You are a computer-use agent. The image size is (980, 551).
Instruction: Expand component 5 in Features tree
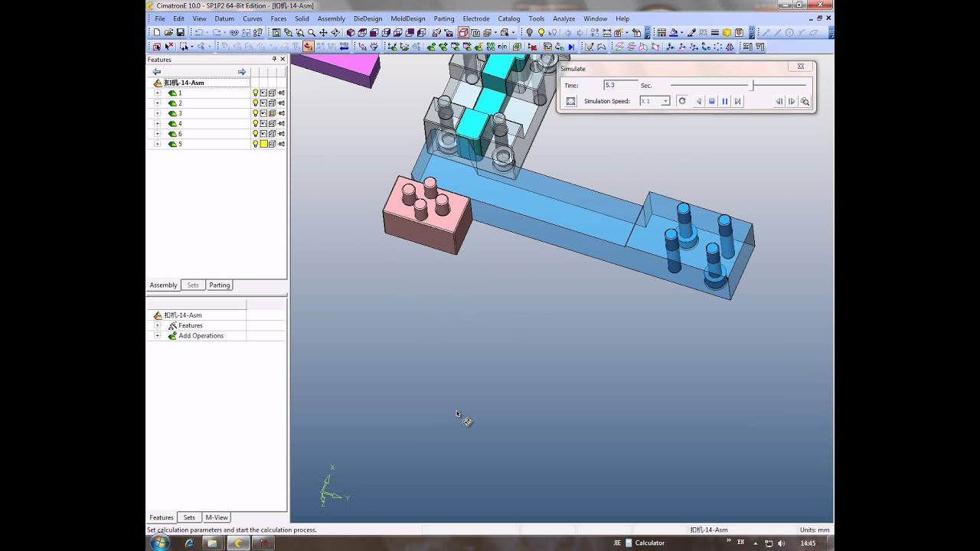pos(157,144)
